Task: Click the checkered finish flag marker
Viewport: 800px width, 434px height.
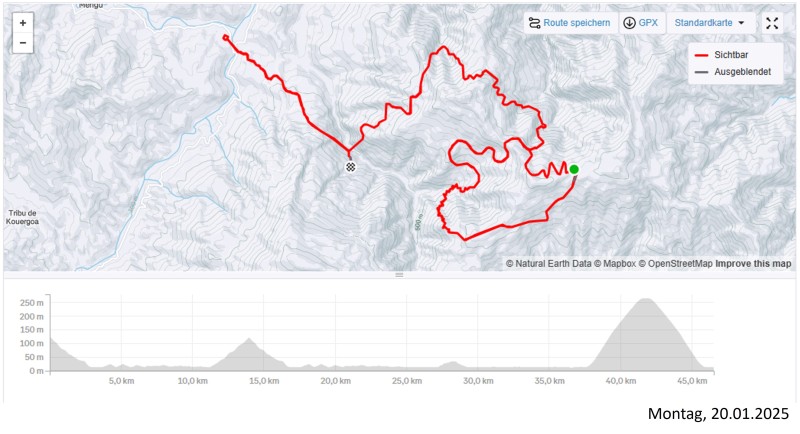Action: pyautogui.click(x=350, y=167)
